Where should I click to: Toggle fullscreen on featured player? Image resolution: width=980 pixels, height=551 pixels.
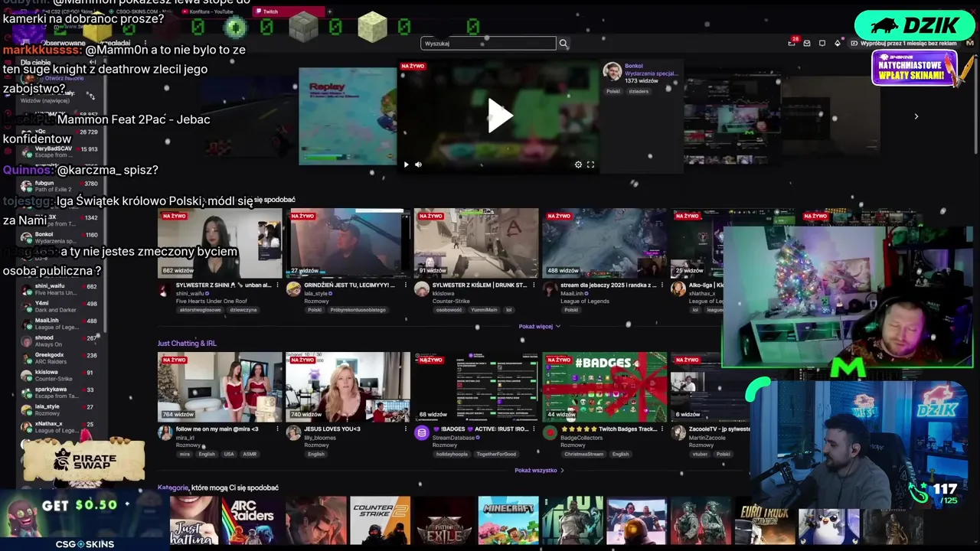pyautogui.click(x=590, y=165)
